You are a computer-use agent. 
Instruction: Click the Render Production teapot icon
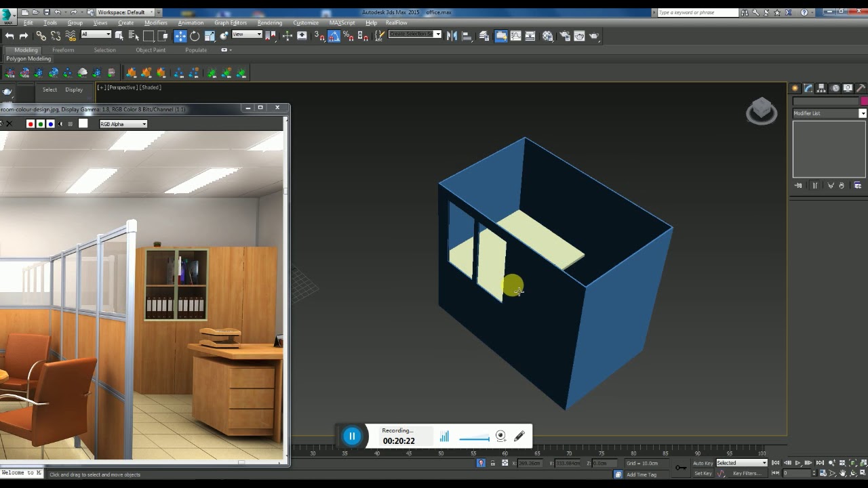pos(595,36)
